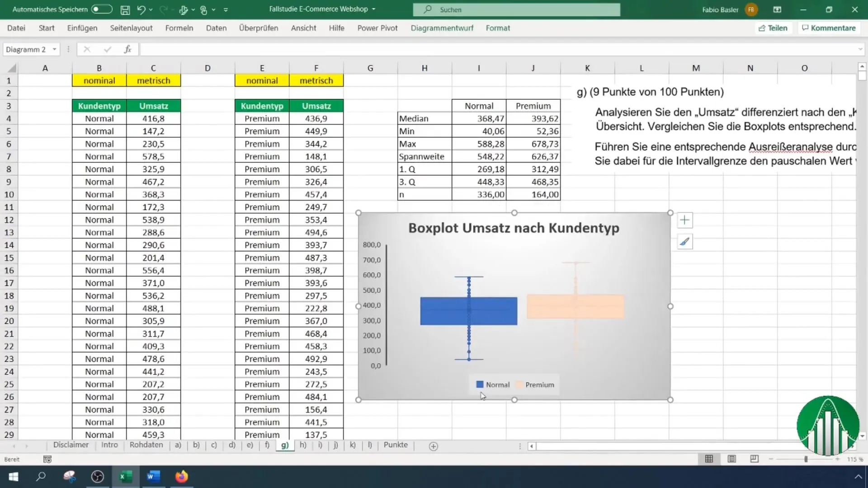
Task: Select cell with n value 164,00
Action: [533, 194]
